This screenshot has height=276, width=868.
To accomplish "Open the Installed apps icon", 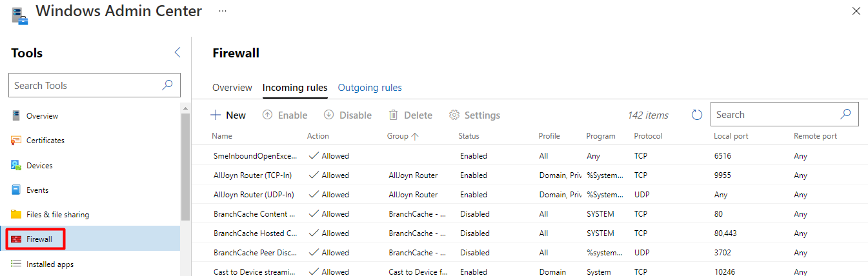I will [x=16, y=264].
